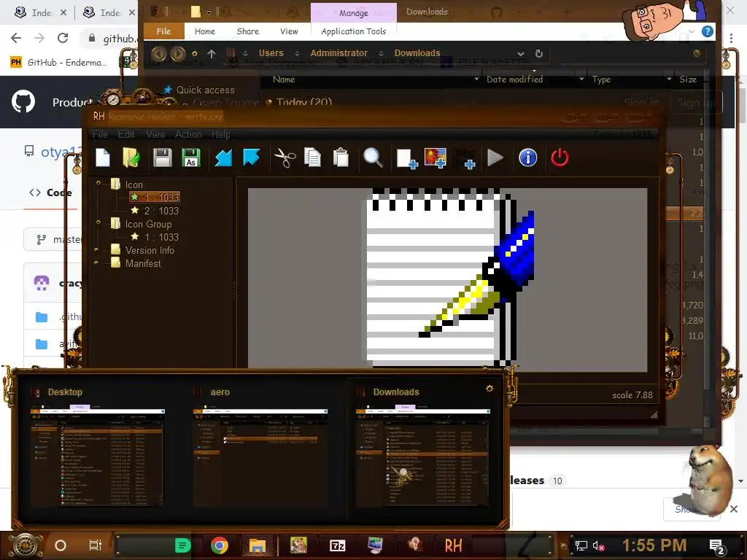Click Manage contextual tab in Explorer
The height and width of the screenshot is (560, 747).
354,13
